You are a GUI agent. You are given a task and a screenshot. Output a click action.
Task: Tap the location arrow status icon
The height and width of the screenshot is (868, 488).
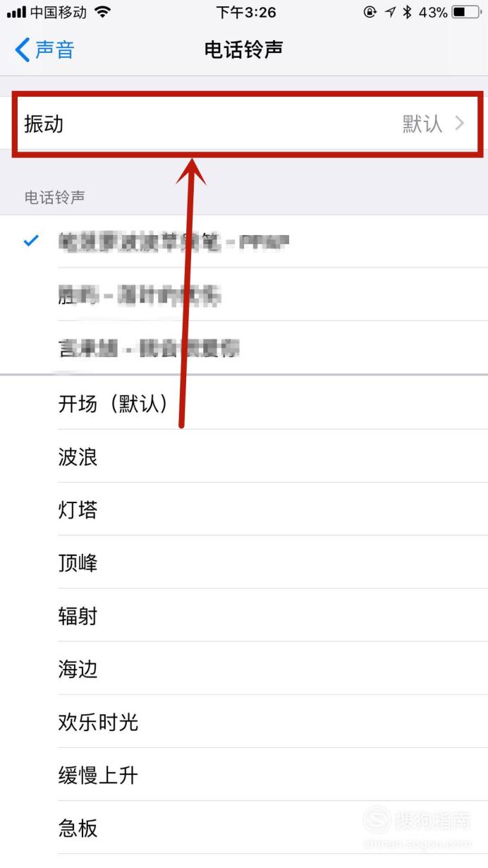coord(390,12)
